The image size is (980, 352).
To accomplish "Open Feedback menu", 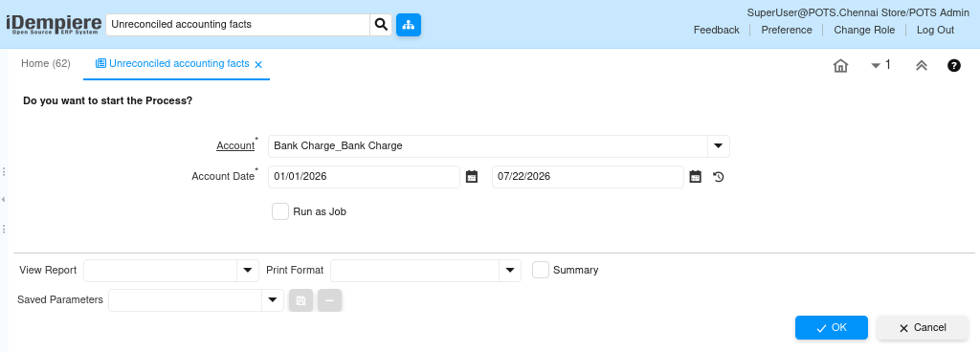I will coord(716,30).
